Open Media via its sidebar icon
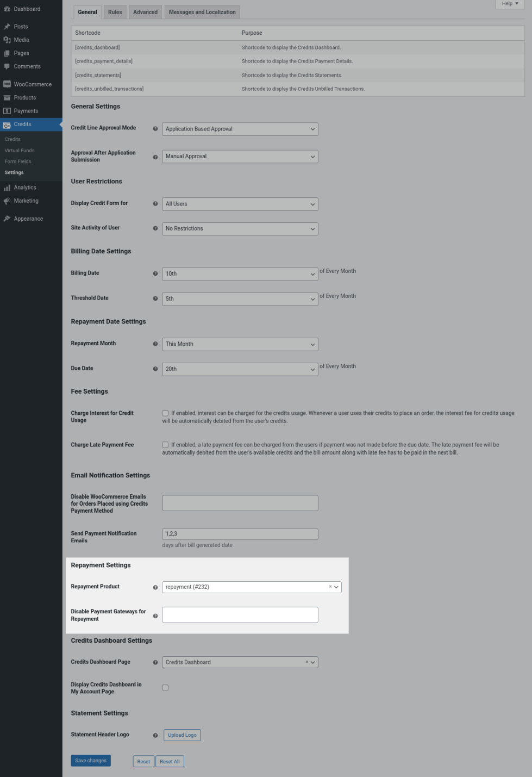Image resolution: width=532 pixels, height=777 pixels. [x=7, y=40]
